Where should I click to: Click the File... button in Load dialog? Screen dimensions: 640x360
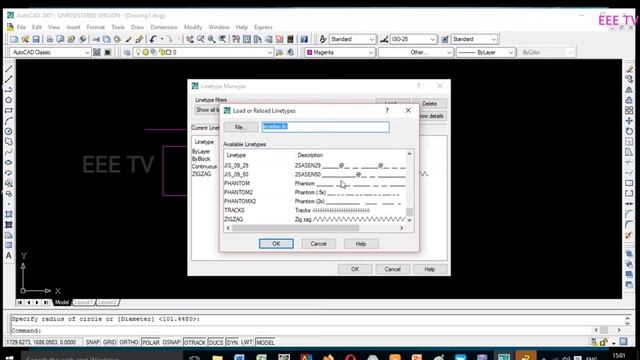(241, 127)
